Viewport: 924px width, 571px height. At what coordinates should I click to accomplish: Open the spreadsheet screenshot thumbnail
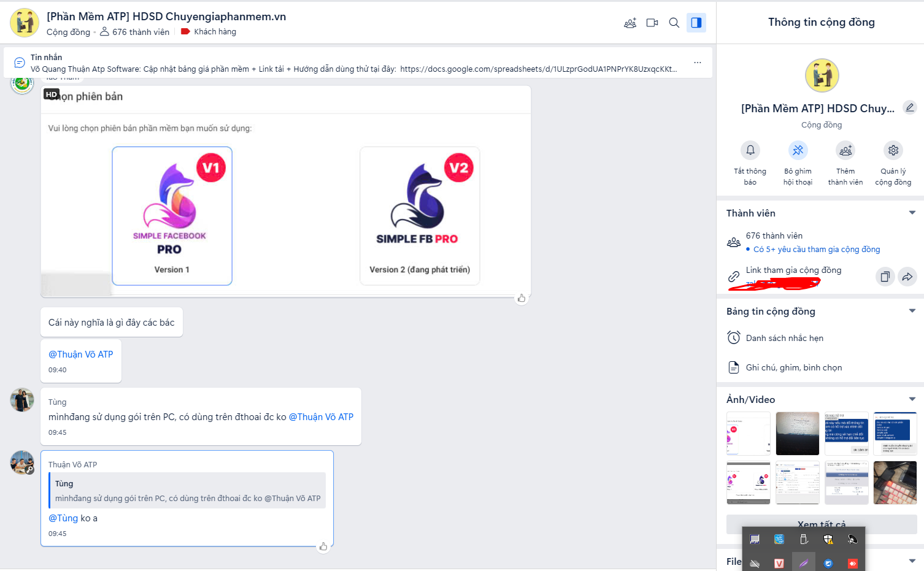click(x=798, y=483)
